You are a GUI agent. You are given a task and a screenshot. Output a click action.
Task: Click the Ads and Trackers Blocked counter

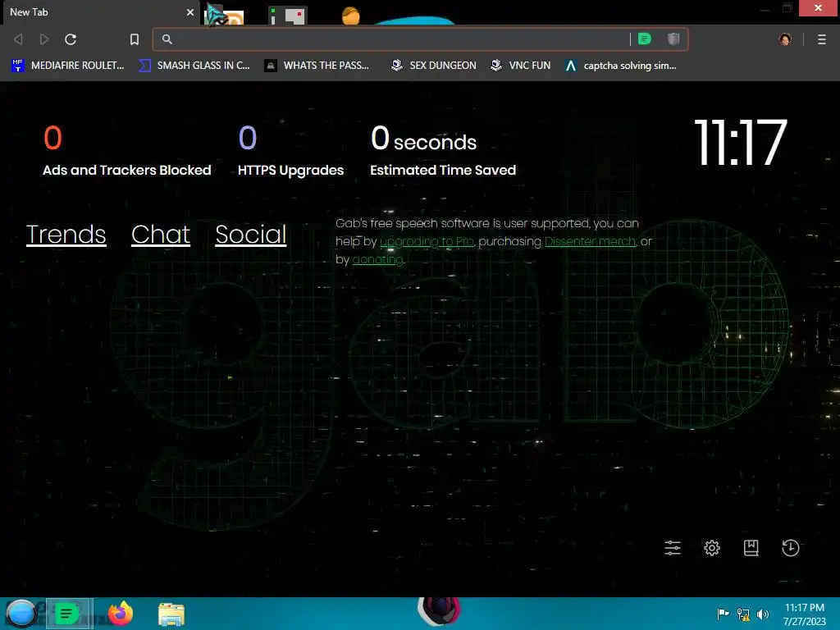[x=127, y=151]
